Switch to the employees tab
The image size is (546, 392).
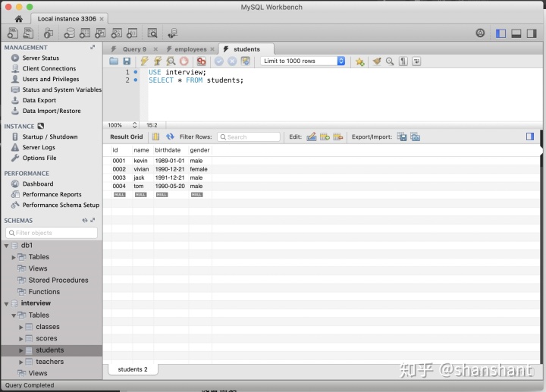click(x=190, y=49)
